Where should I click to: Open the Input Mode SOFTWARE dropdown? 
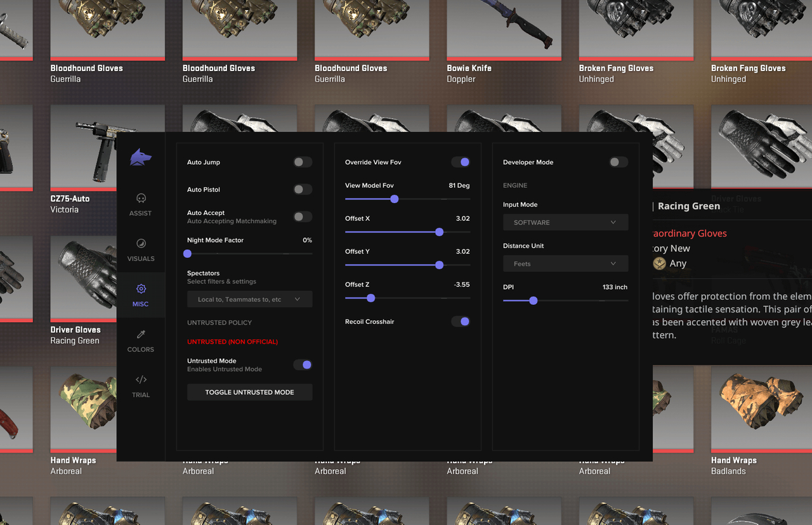565,222
